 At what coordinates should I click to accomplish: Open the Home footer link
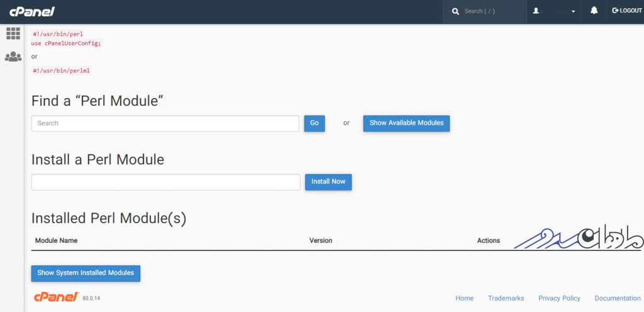pyautogui.click(x=465, y=298)
